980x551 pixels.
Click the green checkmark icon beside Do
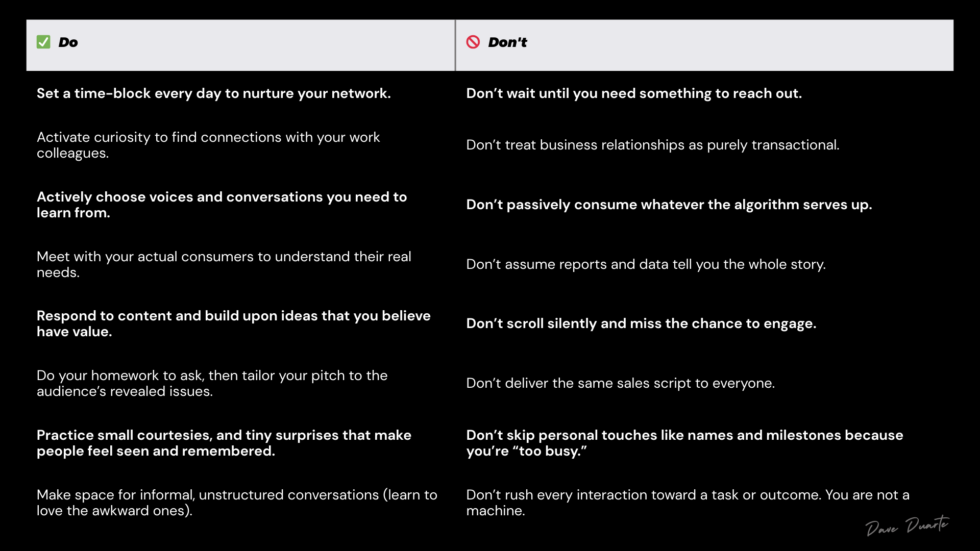43,42
